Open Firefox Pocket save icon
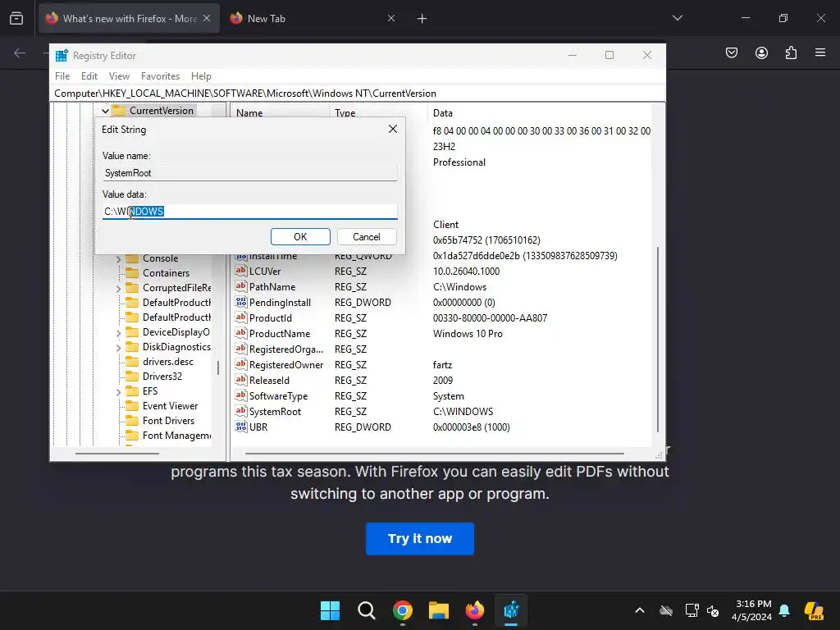840x630 pixels. [731, 52]
